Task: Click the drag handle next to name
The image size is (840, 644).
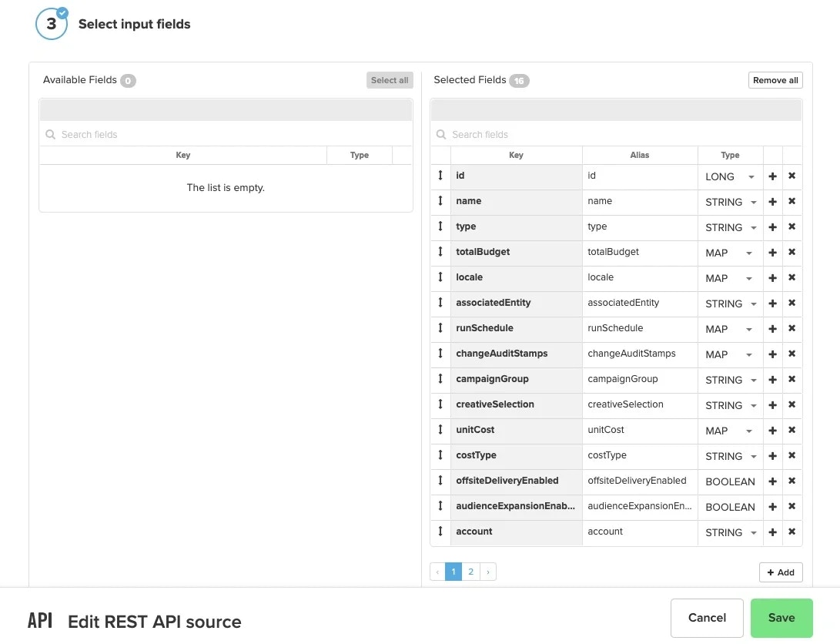Action: point(440,201)
